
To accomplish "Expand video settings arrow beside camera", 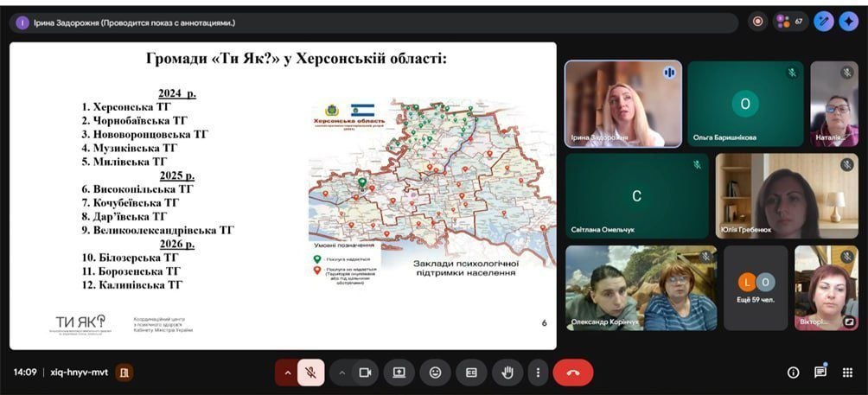I will [342, 373].
